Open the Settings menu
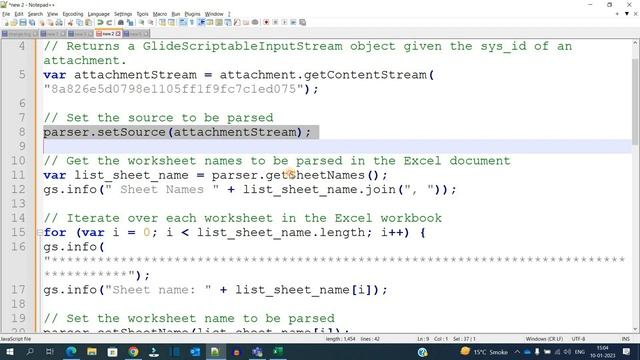 coord(123,14)
